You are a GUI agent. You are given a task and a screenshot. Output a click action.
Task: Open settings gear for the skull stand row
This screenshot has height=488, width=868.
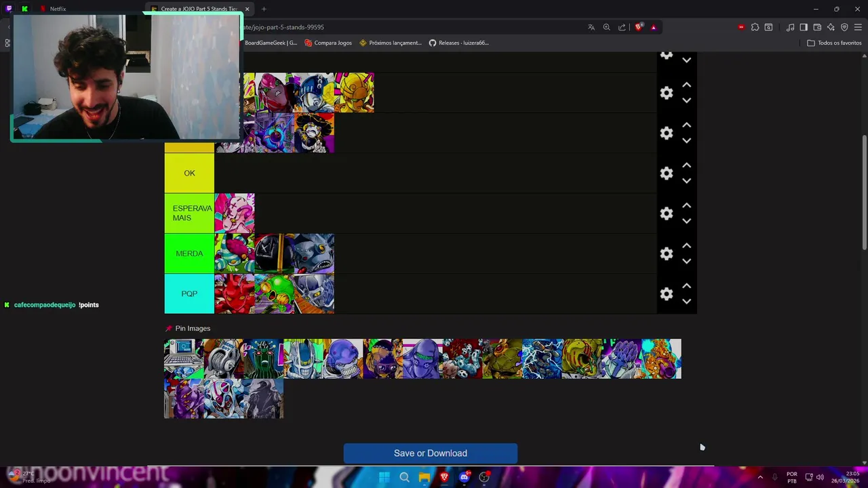coord(667,133)
